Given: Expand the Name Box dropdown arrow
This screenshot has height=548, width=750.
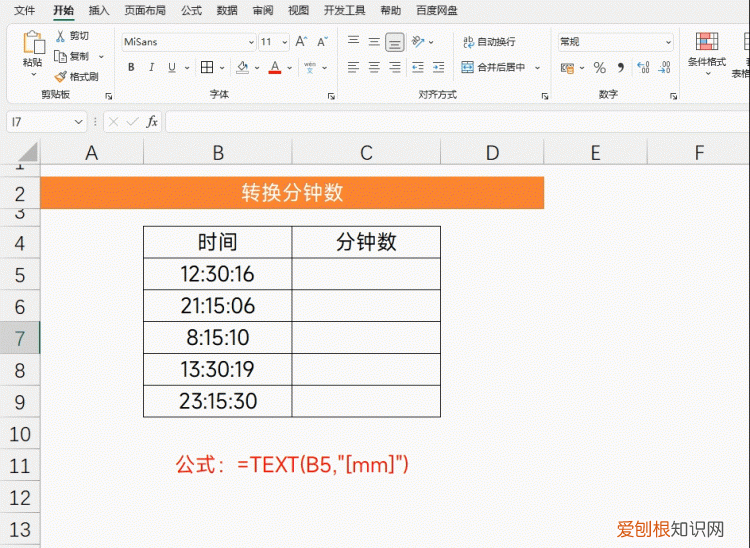Looking at the screenshot, I should (78, 122).
